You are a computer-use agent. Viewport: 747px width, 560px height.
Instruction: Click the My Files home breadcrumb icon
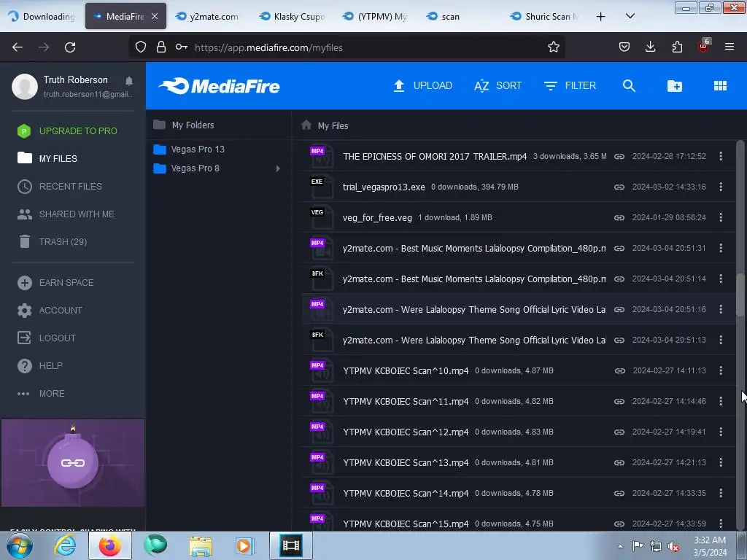click(306, 125)
